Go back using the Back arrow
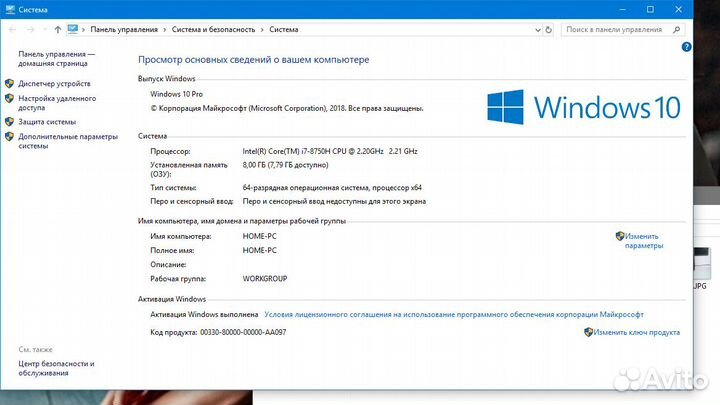 point(12,29)
